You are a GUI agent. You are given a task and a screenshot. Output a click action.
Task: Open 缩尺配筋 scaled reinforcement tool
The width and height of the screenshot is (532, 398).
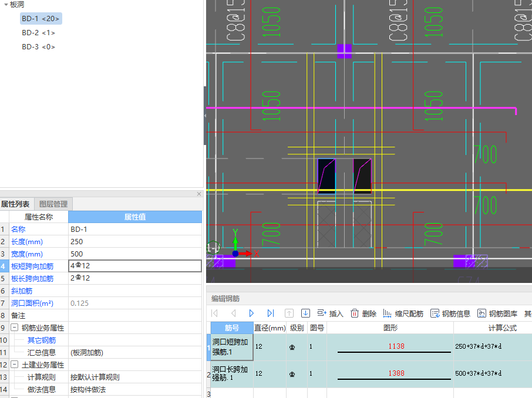click(403, 313)
